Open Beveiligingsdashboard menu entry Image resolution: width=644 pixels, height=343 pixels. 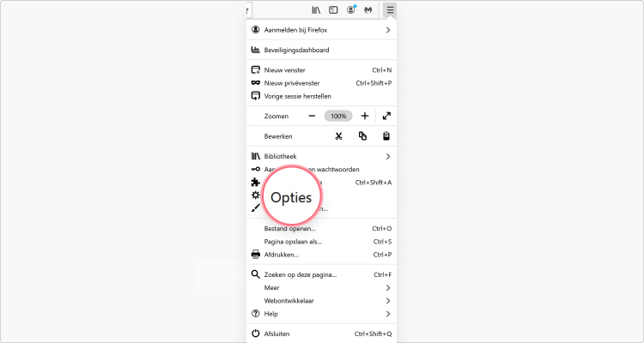(321, 50)
